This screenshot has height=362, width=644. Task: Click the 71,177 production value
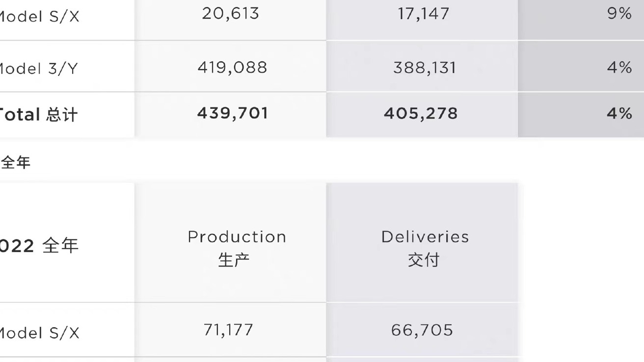coord(228,330)
